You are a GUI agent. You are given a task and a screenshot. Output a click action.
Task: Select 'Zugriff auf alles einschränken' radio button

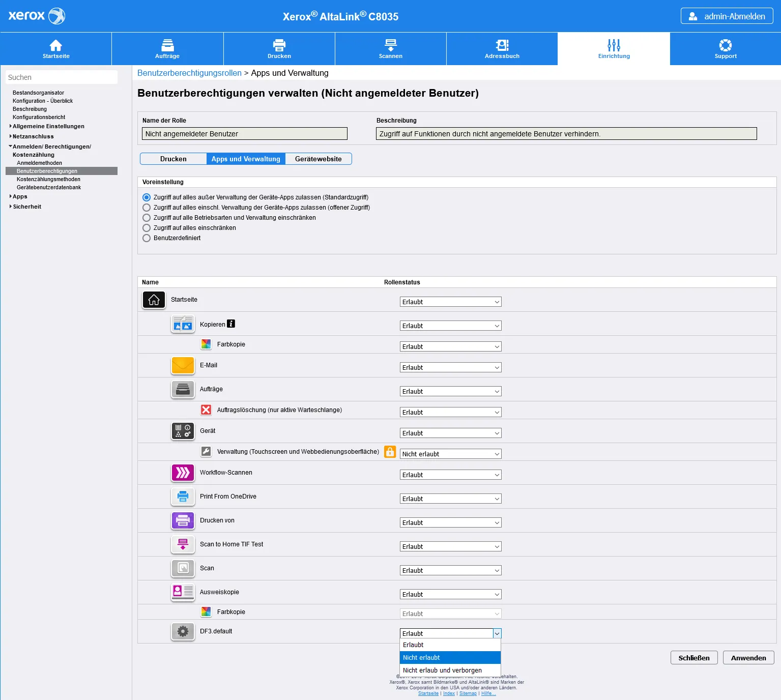tap(147, 228)
